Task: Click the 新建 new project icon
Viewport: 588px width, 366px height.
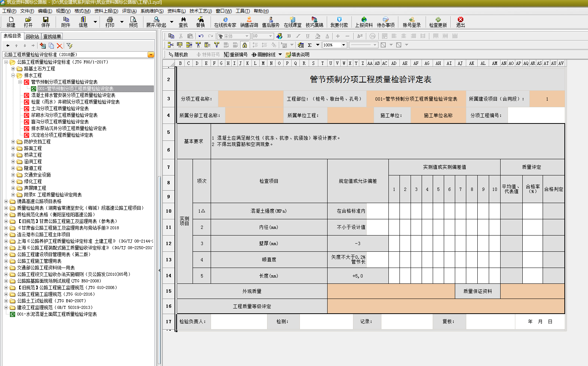Action: (x=11, y=22)
